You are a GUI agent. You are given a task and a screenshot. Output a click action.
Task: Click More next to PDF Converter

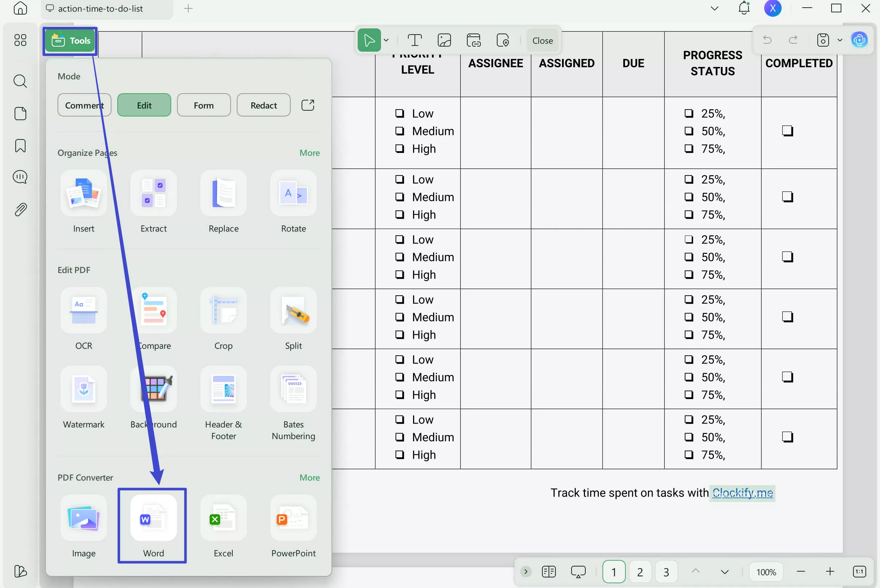[x=309, y=477]
